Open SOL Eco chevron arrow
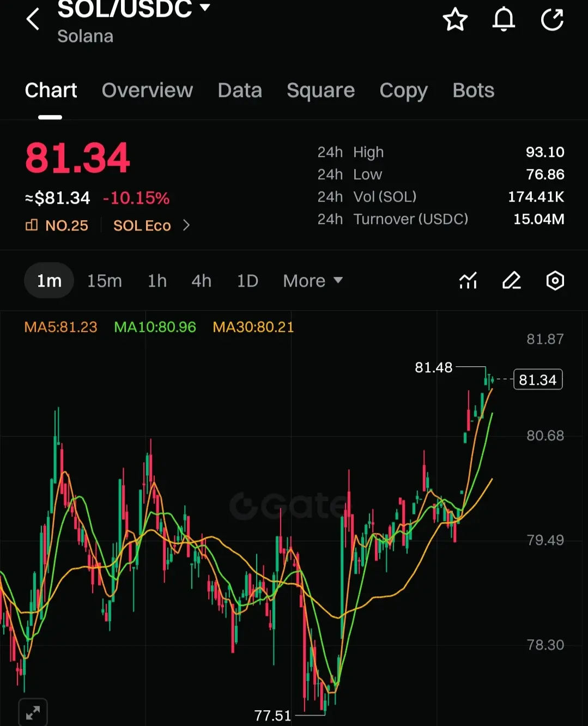 [x=186, y=225]
